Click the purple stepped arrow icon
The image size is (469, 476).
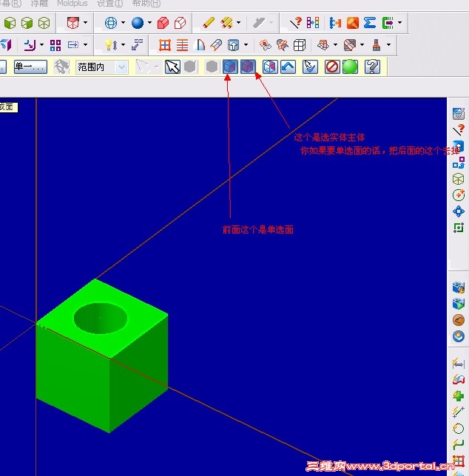[x=30, y=45]
